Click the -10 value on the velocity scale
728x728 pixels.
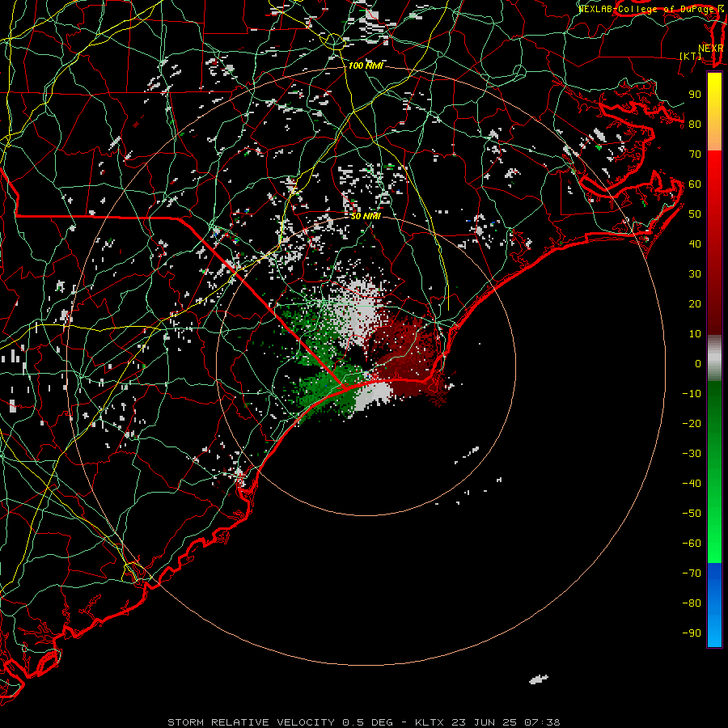(692, 394)
